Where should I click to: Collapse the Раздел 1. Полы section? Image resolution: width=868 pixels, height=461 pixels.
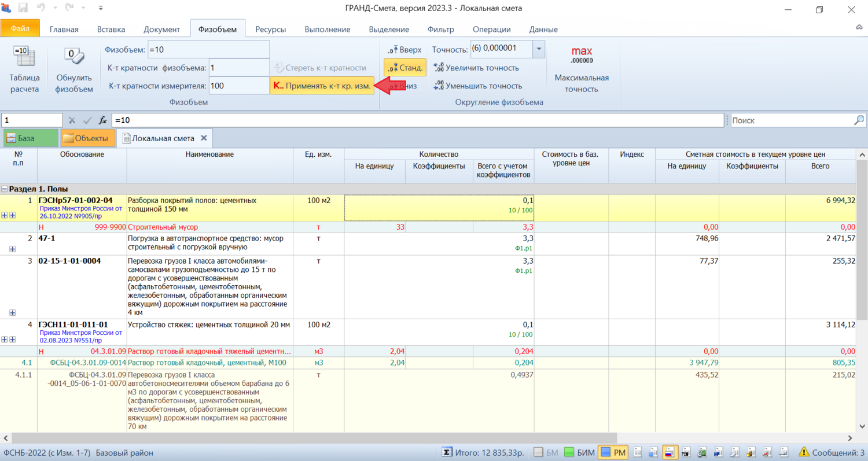[5, 189]
